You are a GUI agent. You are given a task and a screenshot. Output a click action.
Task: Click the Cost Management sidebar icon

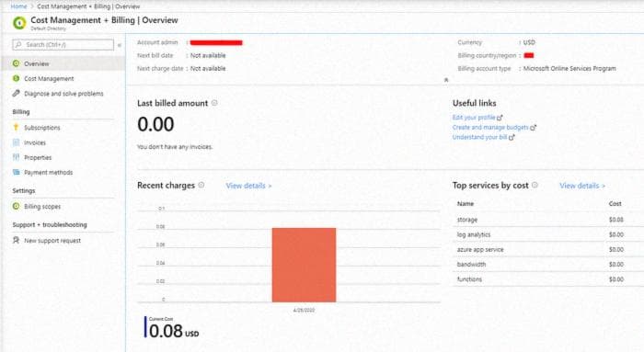16,78
